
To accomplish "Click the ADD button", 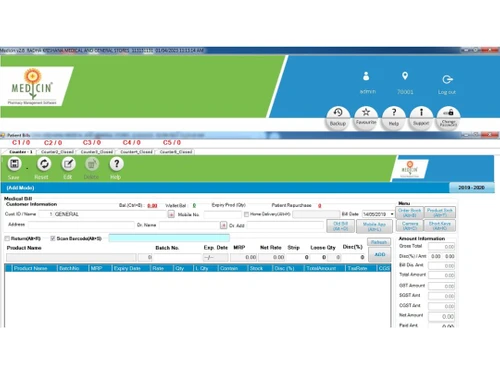I will (380, 255).
